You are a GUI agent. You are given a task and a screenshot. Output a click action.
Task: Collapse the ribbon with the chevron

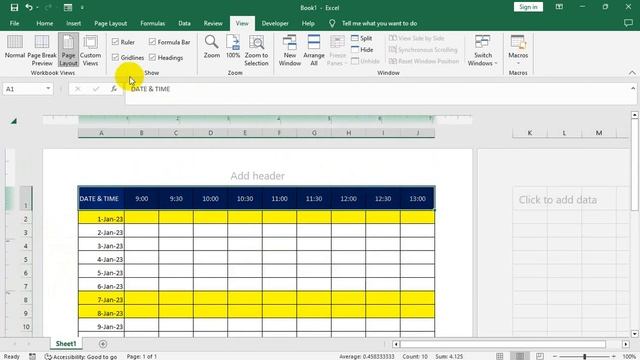(x=632, y=73)
